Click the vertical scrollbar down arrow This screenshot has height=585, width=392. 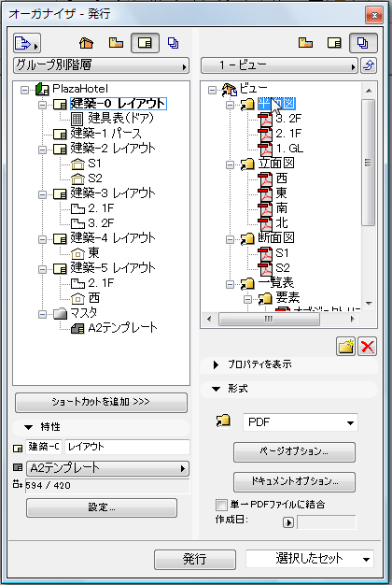coord(369,304)
